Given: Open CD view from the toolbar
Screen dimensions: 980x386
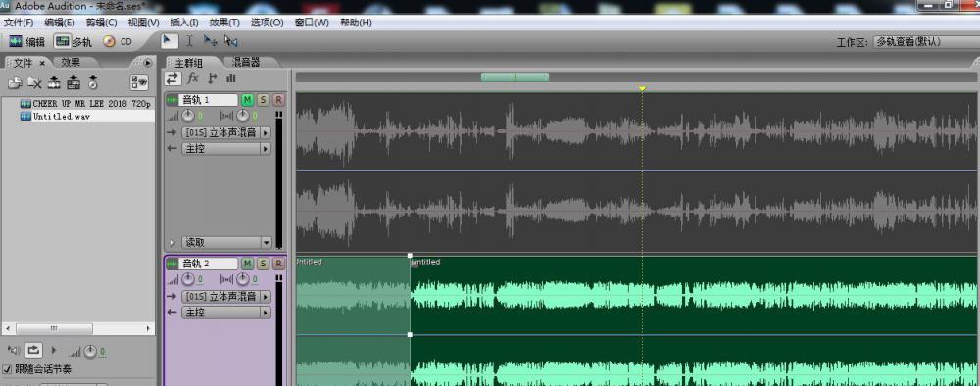Looking at the screenshot, I should (118, 42).
